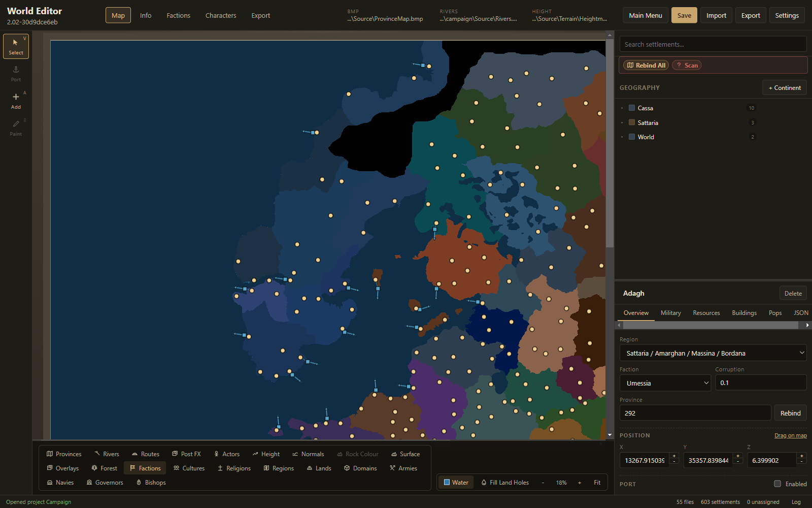Show the Navies layer
Image resolution: width=812 pixels, height=508 pixels.
(60, 482)
